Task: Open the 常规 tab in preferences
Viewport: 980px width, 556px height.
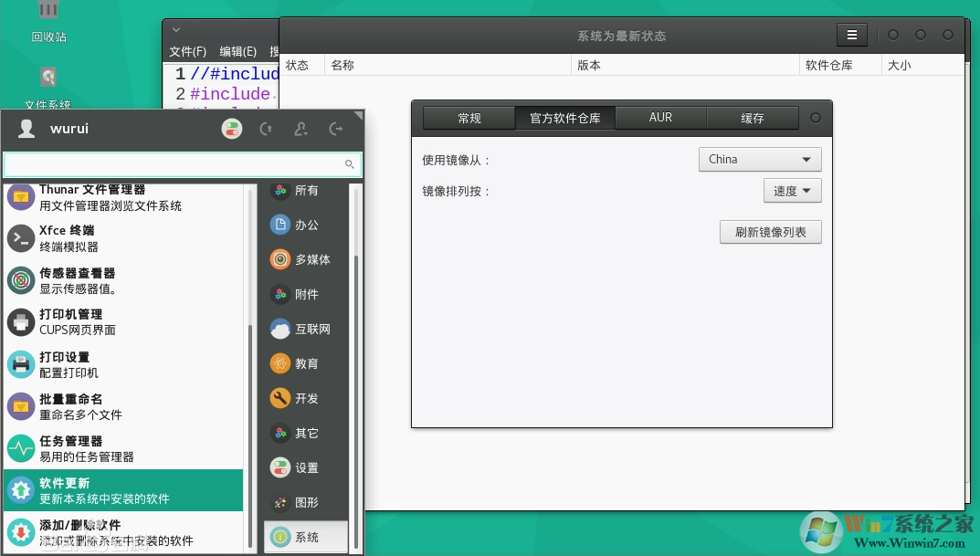Action: [468, 117]
